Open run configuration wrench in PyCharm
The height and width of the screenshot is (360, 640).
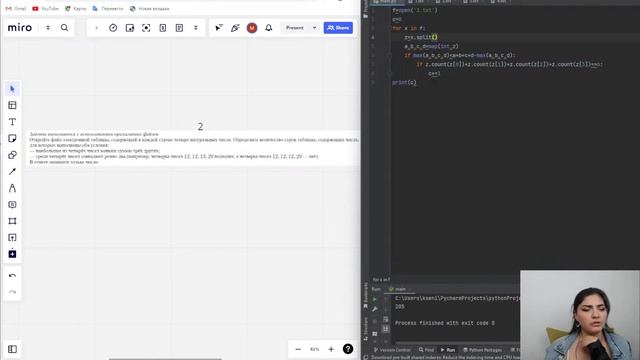coord(375,309)
